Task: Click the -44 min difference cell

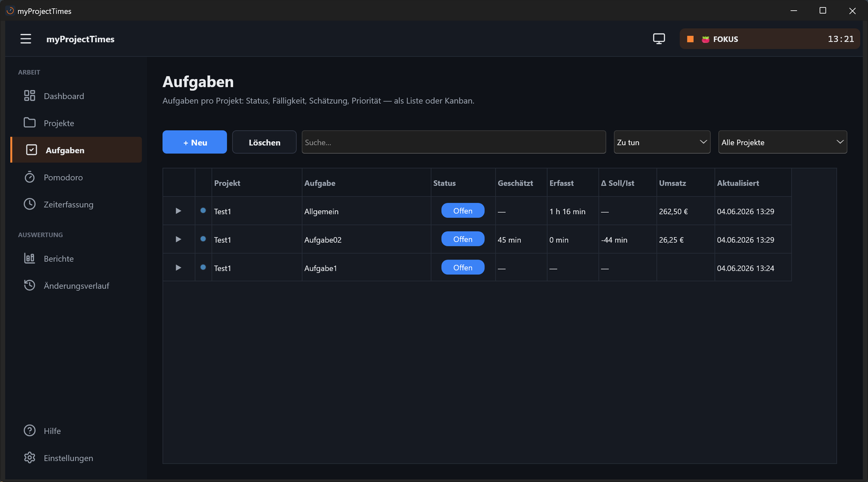Action: tap(628, 239)
